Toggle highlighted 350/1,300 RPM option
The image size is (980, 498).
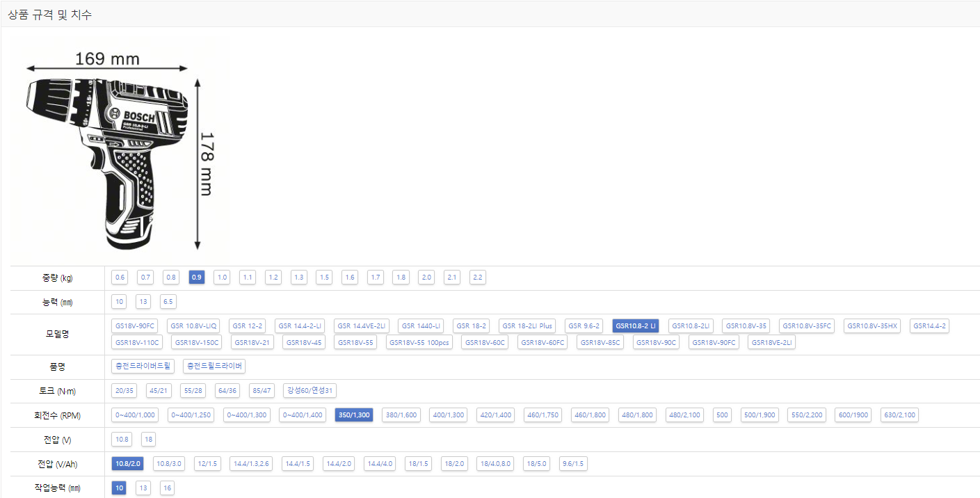(x=354, y=415)
